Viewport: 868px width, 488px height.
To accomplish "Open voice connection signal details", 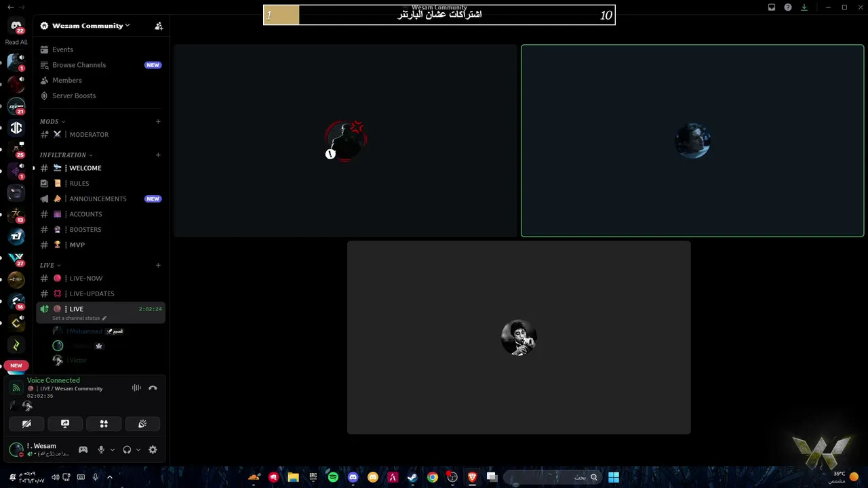I will 16,388.
